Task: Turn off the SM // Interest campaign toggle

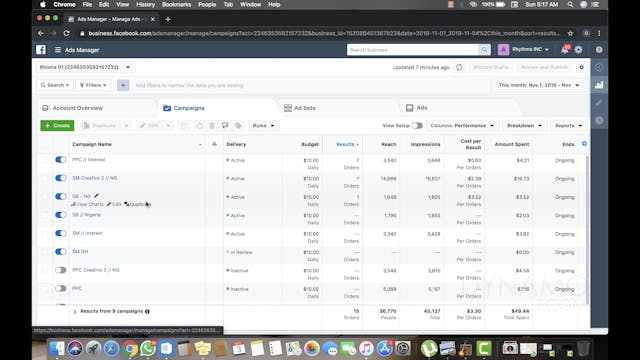Action: (x=60, y=233)
